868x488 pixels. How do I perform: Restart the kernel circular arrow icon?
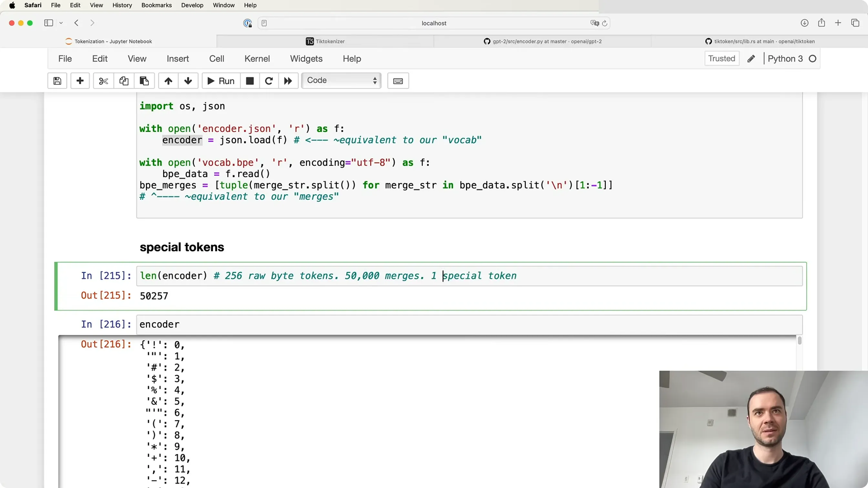[x=269, y=81]
